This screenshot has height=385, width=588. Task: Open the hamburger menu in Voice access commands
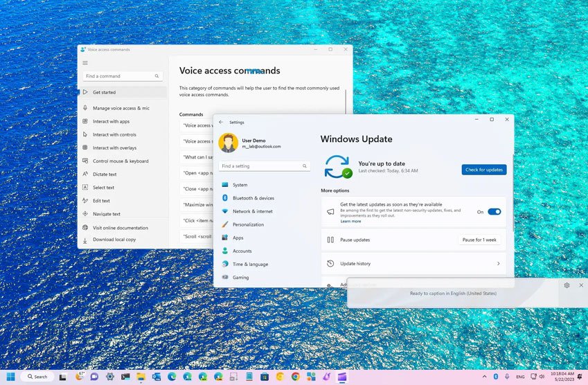(85, 62)
